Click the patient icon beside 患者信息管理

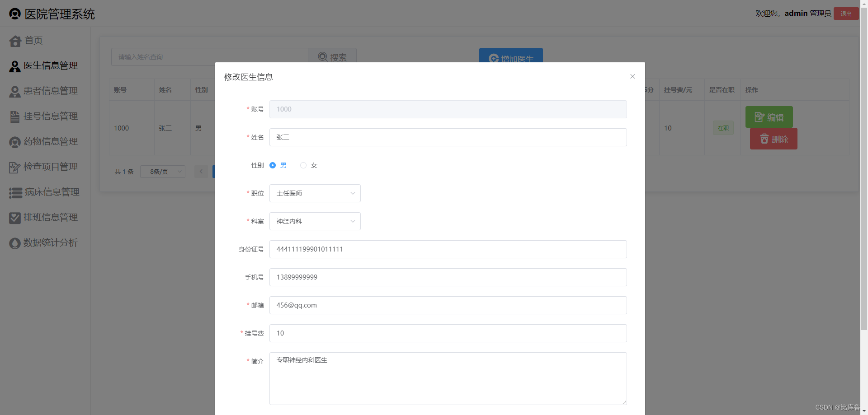(15, 92)
